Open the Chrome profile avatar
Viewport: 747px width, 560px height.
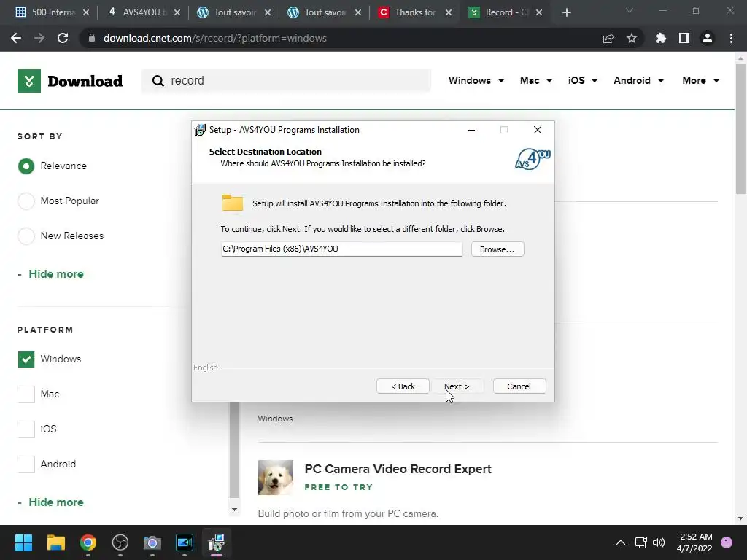pyautogui.click(x=708, y=38)
